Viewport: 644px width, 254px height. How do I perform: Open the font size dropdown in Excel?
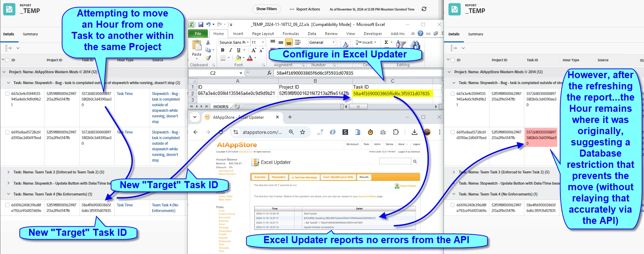pyautogui.click(x=263, y=42)
